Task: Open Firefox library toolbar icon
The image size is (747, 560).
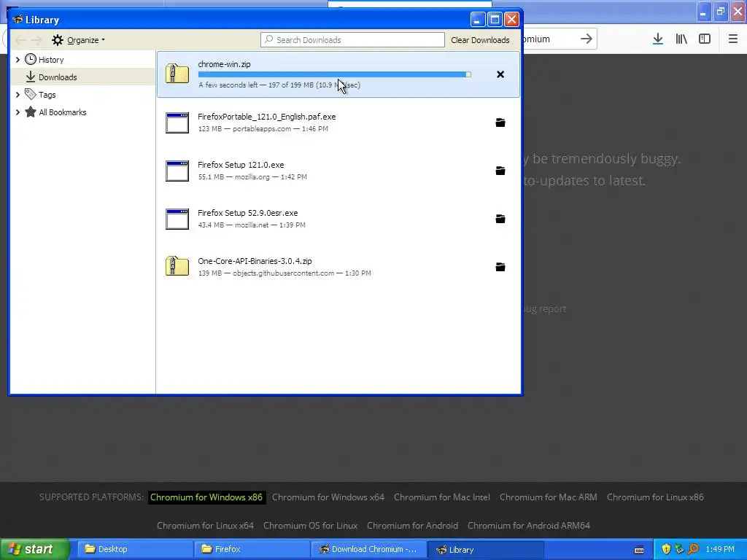Action: [681, 39]
